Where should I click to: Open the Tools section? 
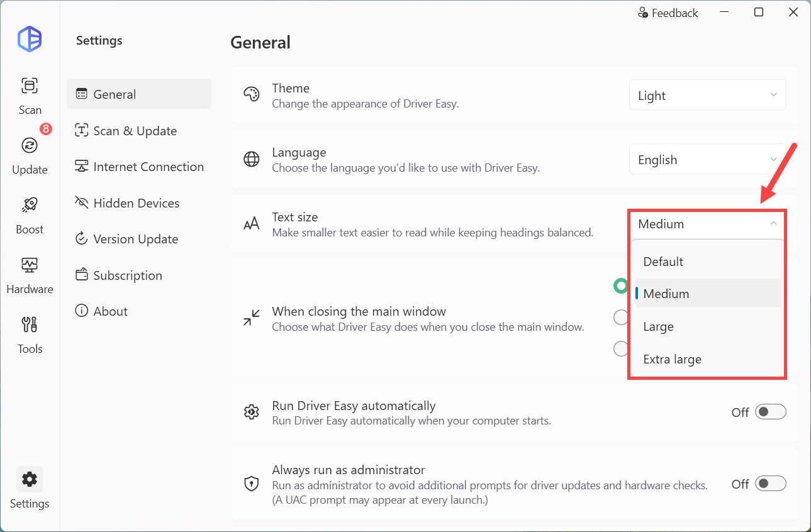click(x=30, y=335)
